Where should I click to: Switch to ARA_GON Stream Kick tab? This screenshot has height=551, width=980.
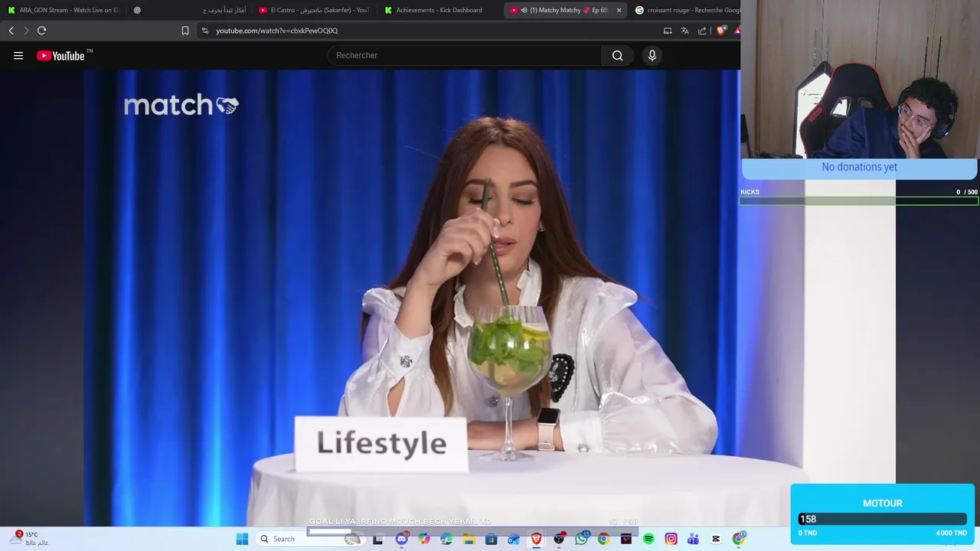[63, 10]
